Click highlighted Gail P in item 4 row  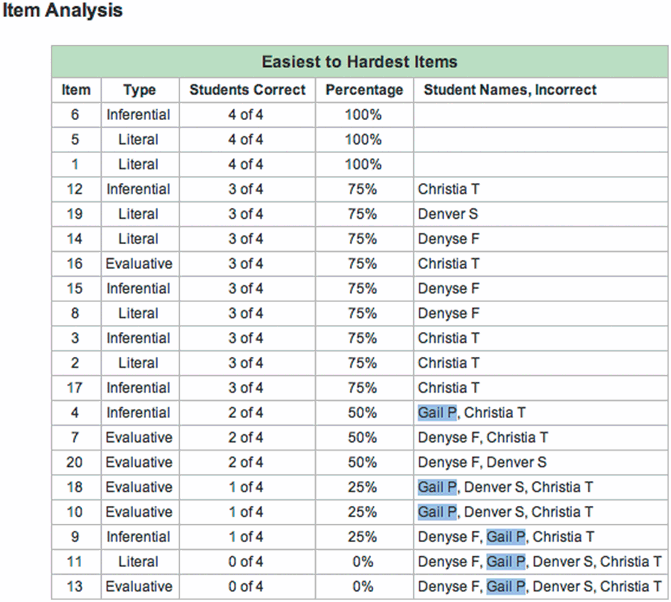tap(438, 413)
